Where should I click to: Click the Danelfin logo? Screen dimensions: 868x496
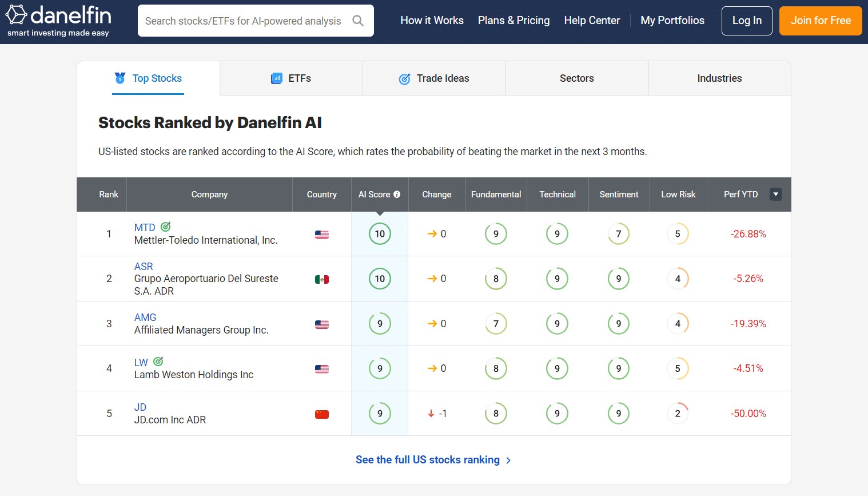pyautogui.click(x=58, y=21)
